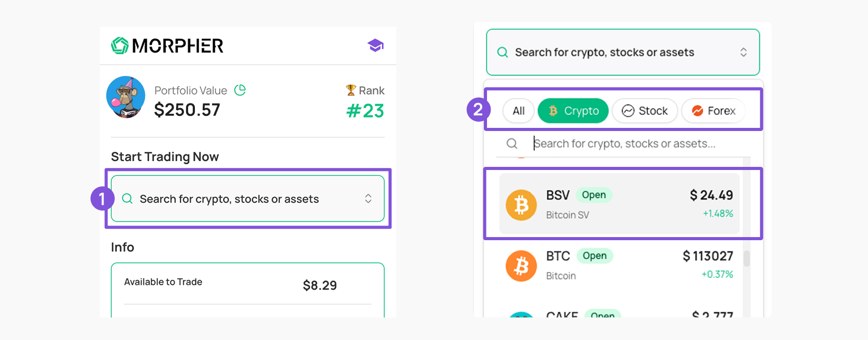Click the market list scrollbar thumb

(746, 258)
